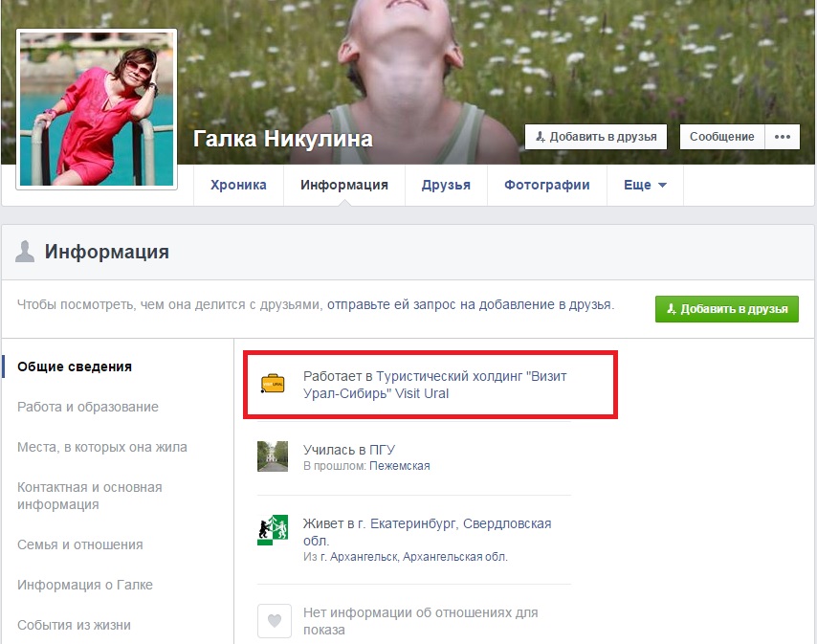Click the white 'Добавить в друзья' cover button
Viewport: 817px width, 644px height.
pos(596,137)
